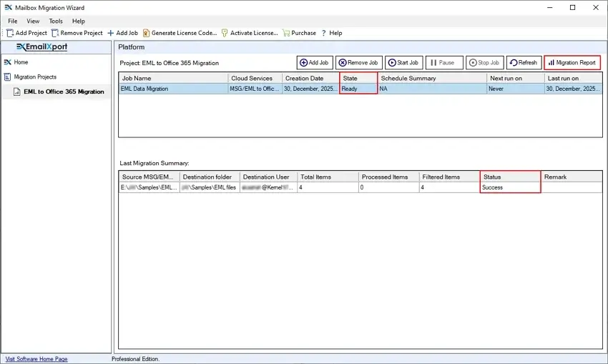Click the Ready state cell
Image resolution: width=608 pixels, height=364 pixels.
(x=358, y=89)
